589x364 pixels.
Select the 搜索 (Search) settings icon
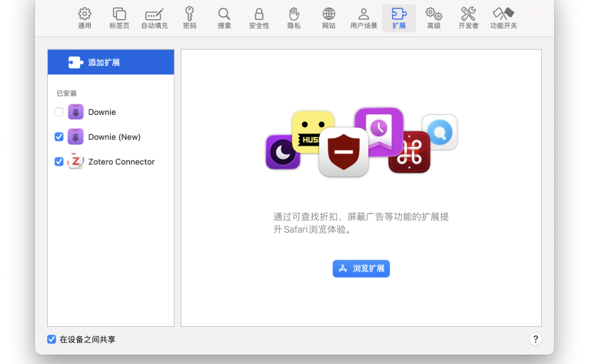(x=224, y=18)
